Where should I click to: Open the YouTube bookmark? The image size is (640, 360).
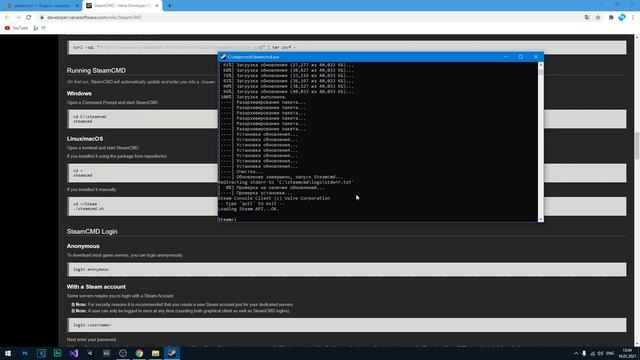pyautogui.click(x=16, y=28)
